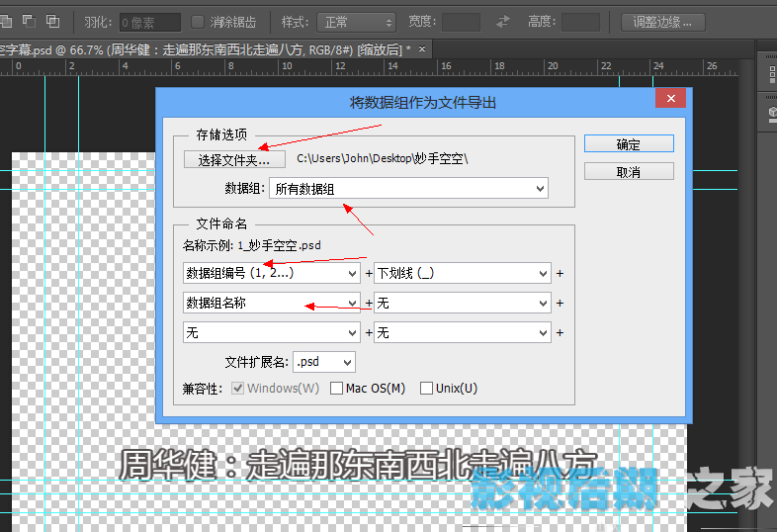The image size is (777, 532).
Task: Enable Mac OS(M) compatibility checkbox
Action: click(337, 389)
